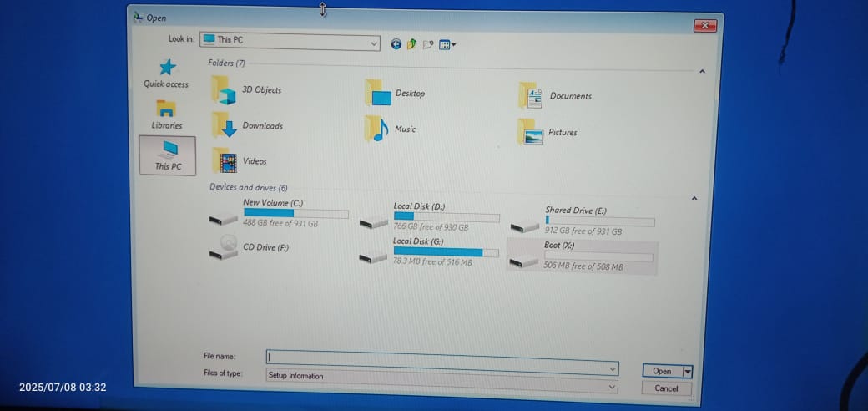Click the Local Disk (G:) usage bar
Viewport: 868px width, 411px height.
coord(446,252)
